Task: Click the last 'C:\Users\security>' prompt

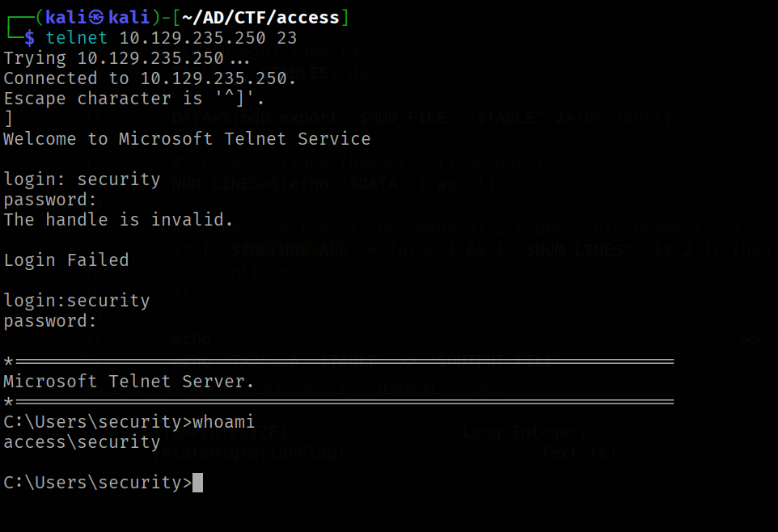Action: (x=98, y=483)
